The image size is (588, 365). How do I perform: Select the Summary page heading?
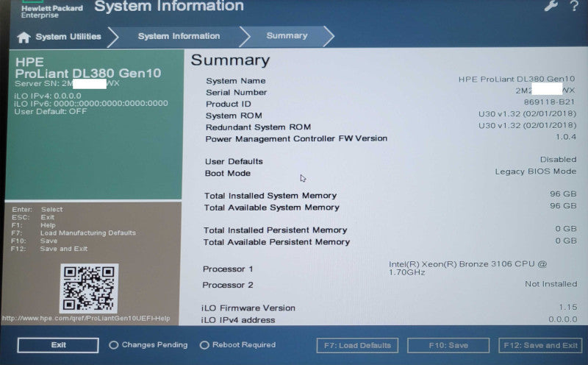coord(230,60)
